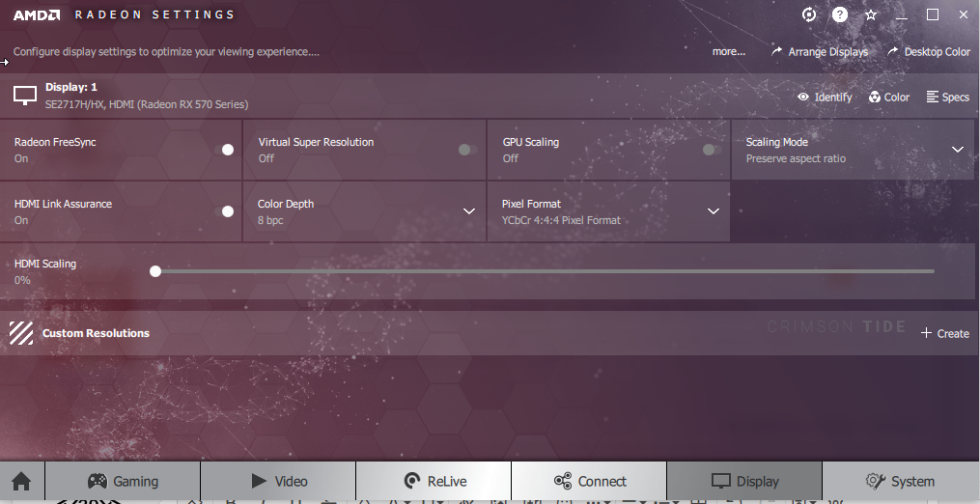View display Specs

pos(947,97)
